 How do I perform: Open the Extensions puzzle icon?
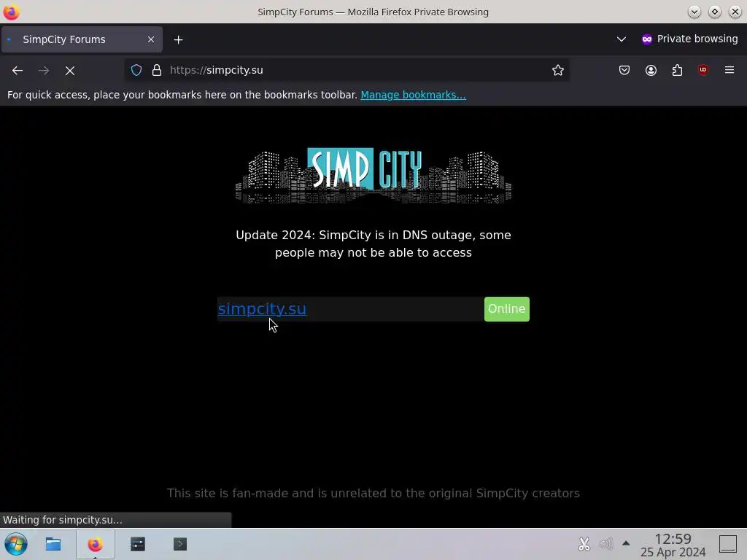[677, 70]
